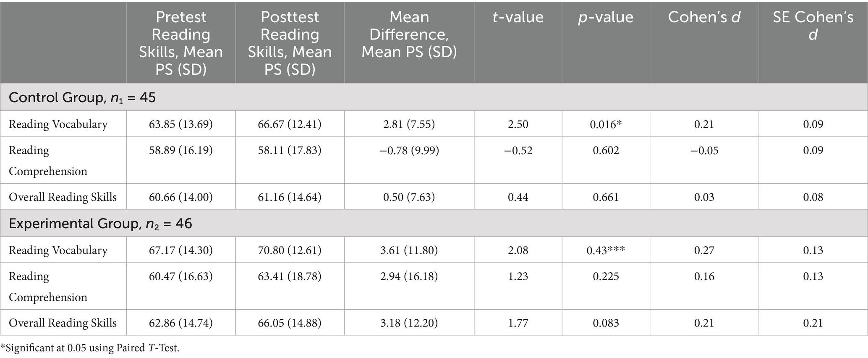Click the 70.80 (12.61) posttest cell
This screenshot has height=358, width=868.
290,250
